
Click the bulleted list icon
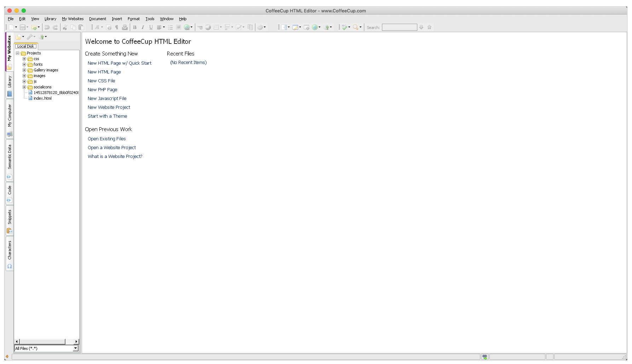coord(170,27)
